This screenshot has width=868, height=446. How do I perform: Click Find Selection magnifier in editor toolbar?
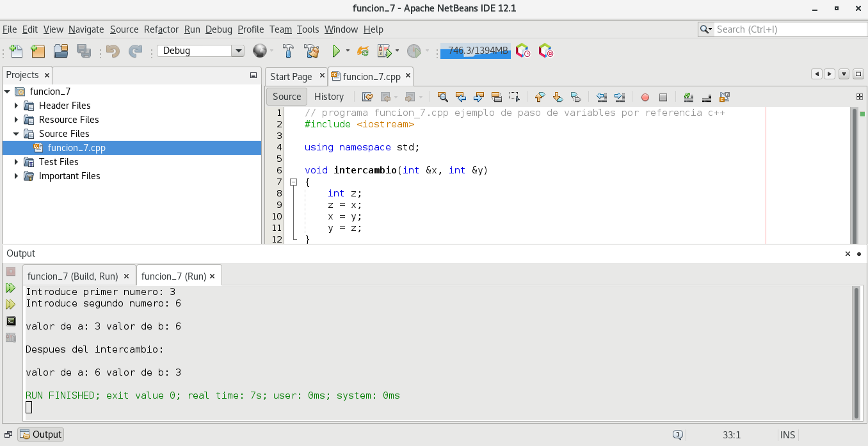tap(442, 97)
